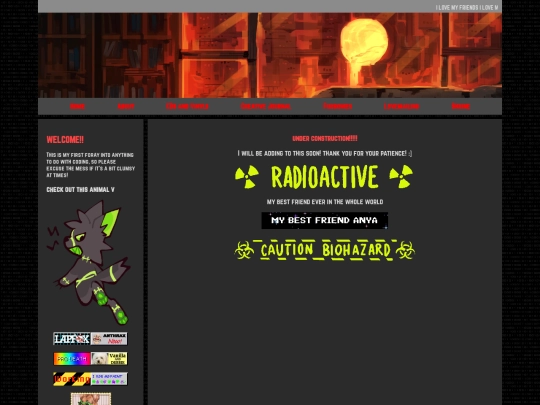The width and height of the screenshot is (540, 405).
Task: Click the striped Working badge
Action: pos(72,379)
